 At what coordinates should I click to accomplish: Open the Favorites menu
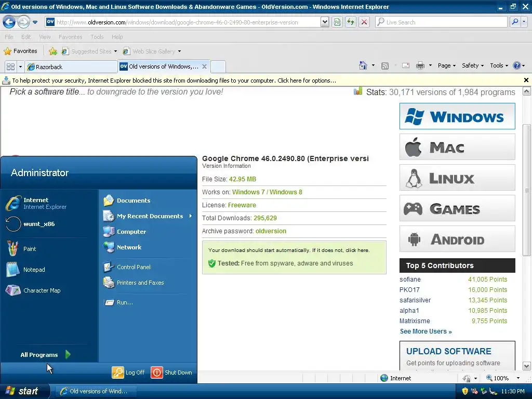[70, 37]
